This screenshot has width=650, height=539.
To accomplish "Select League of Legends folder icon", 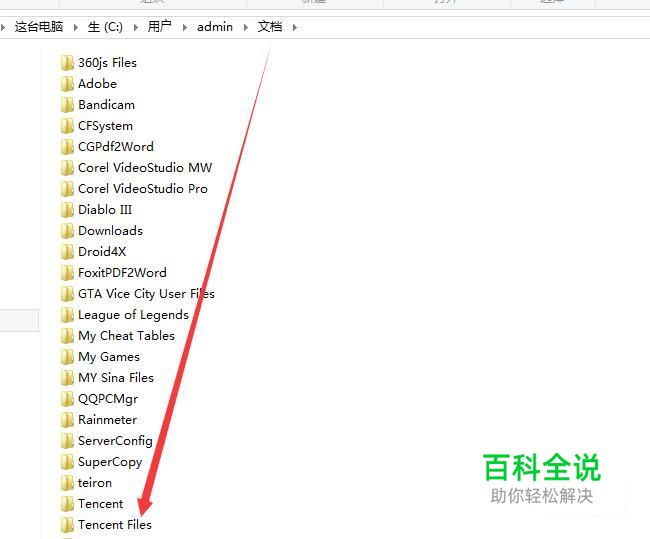I will click(67, 315).
